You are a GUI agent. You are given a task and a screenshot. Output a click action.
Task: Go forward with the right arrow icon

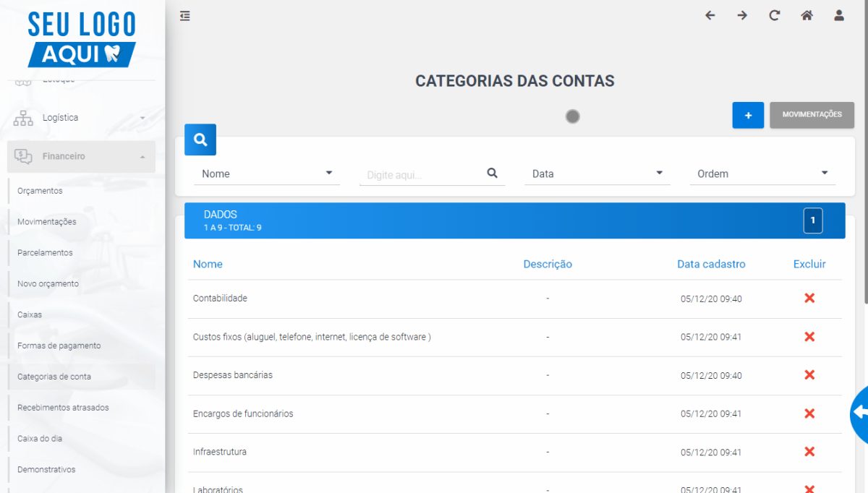pyautogui.click(x=742, y=15)
